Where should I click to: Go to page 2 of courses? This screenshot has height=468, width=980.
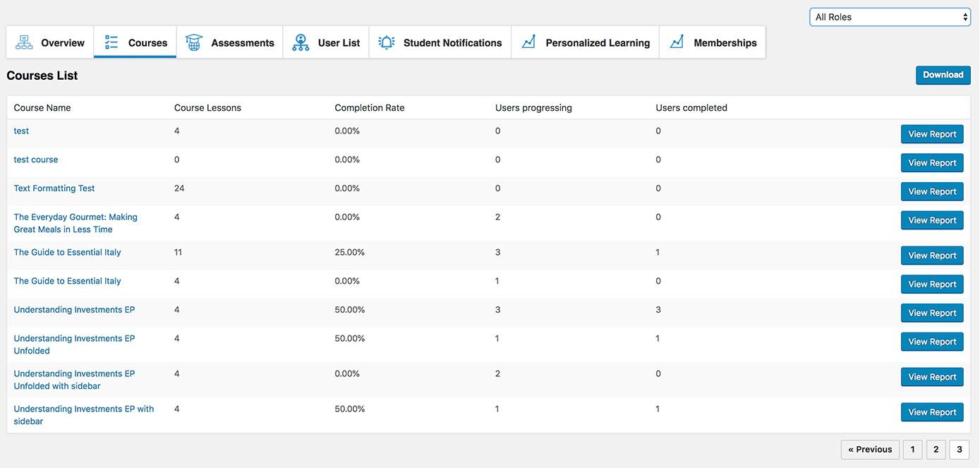(x=936, y=450)
